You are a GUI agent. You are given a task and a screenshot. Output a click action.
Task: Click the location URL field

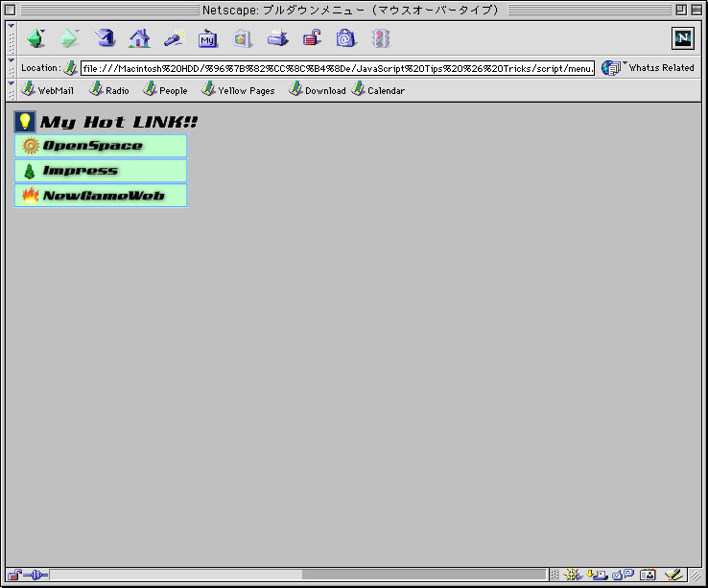coord(338,68)
